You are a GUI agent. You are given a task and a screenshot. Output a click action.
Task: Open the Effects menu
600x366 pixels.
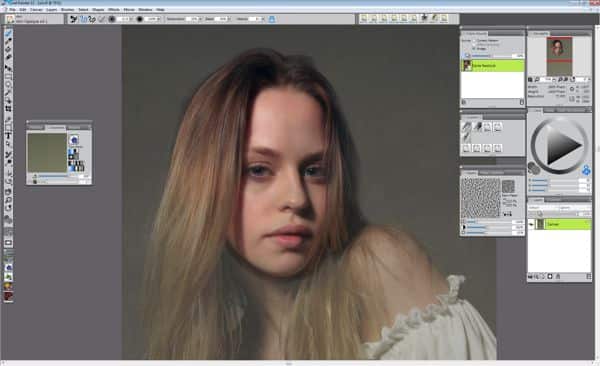pos(114,10)
